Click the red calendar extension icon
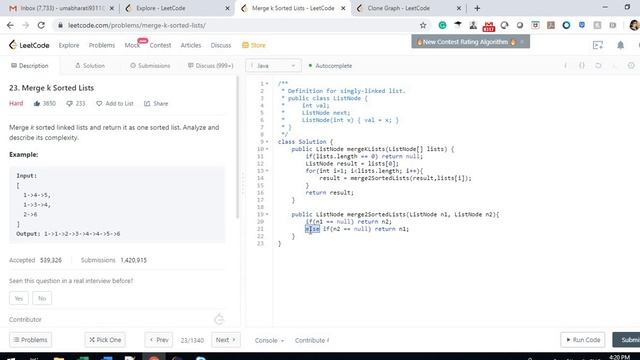This screenshot has width=640, height=360. click(x=489, y=27)
